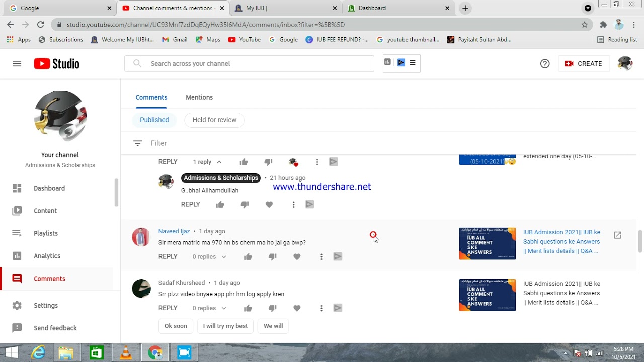Image resolution: width=644 pixels, height=362 pixels.
Task: Open video thumbnail beside Sadaf Khursheed's comment
Action: click(487, 295)
